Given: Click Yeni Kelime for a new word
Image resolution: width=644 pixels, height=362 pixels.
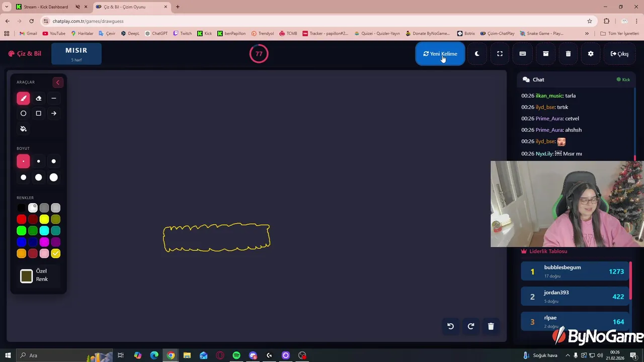Looking at the screenshot, I should click(440, 54).
